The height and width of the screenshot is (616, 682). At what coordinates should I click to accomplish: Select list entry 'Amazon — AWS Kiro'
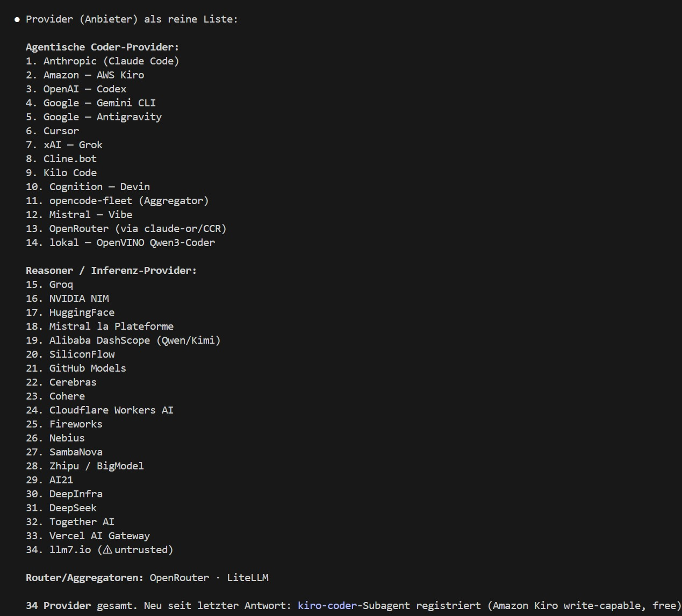tap(94, 75)
